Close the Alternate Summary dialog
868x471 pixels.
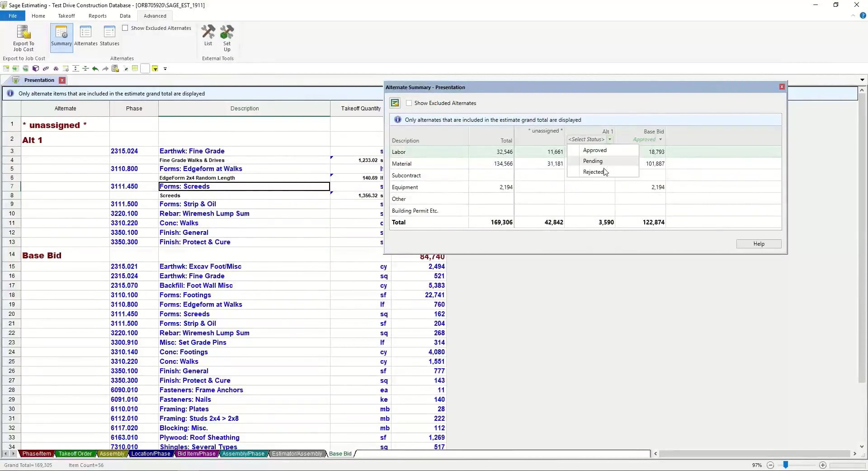click(782, 87)
